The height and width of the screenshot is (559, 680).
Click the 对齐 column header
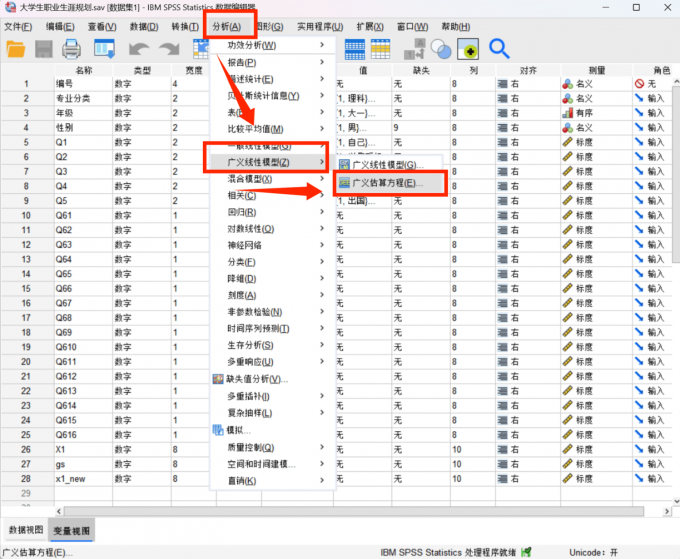[x=528, y=70]
